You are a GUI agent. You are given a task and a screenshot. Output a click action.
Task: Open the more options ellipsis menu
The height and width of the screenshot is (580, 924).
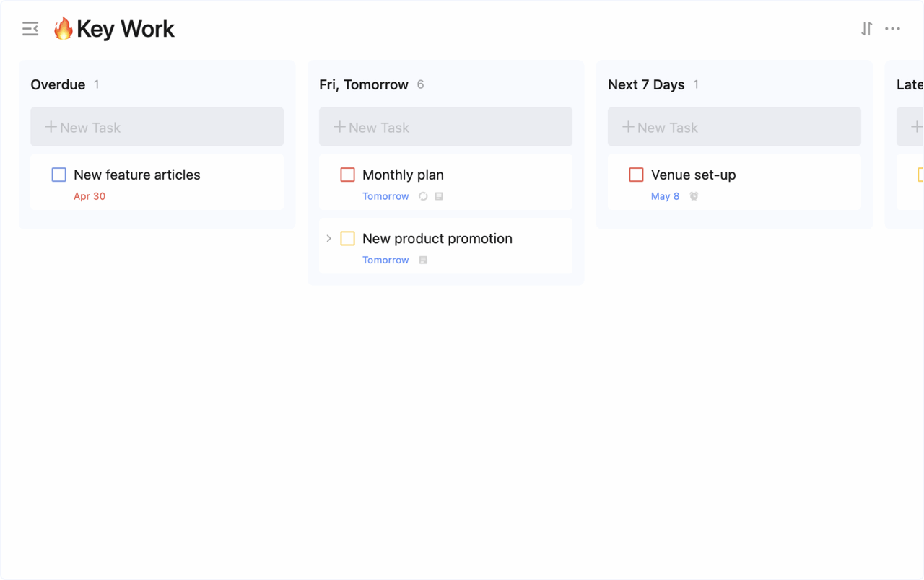point(893,29)
